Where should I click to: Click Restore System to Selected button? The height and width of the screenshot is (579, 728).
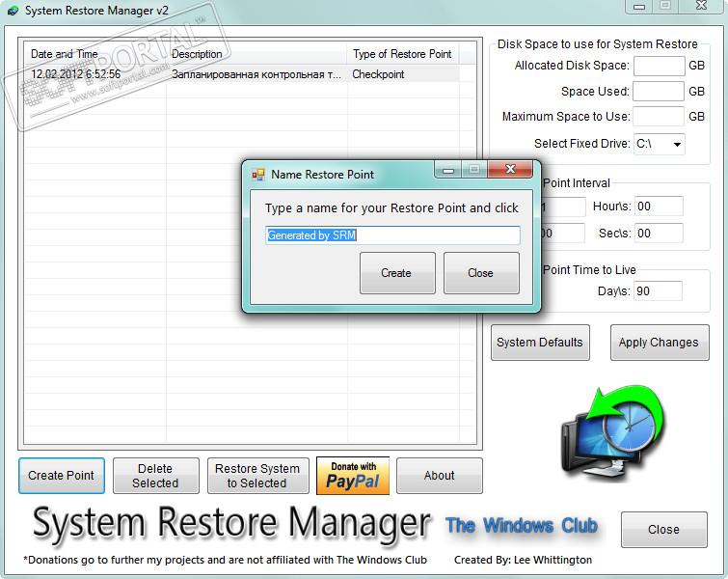[x=258, y=476]
